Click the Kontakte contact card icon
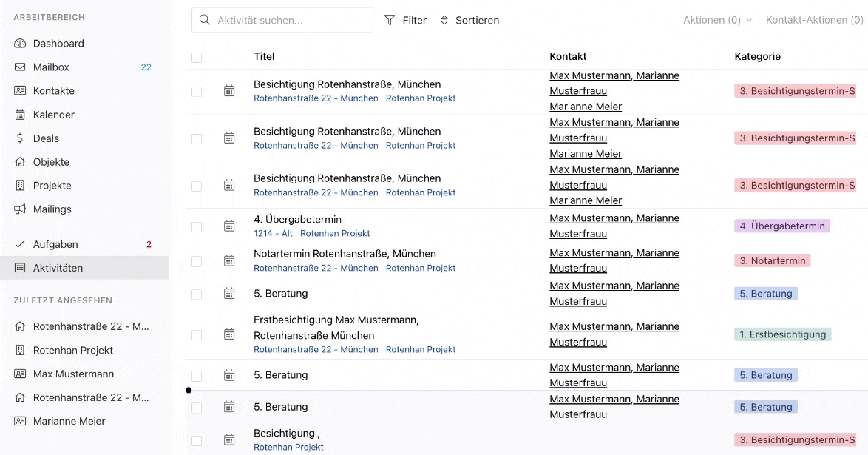Screen dimensions: 868x455 pyautogui.click(x=20, y=91)
